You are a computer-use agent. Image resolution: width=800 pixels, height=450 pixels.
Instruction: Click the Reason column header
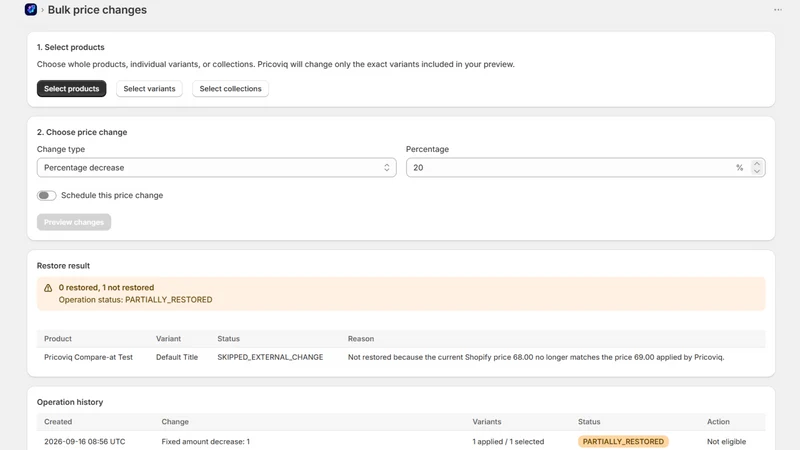361,339
